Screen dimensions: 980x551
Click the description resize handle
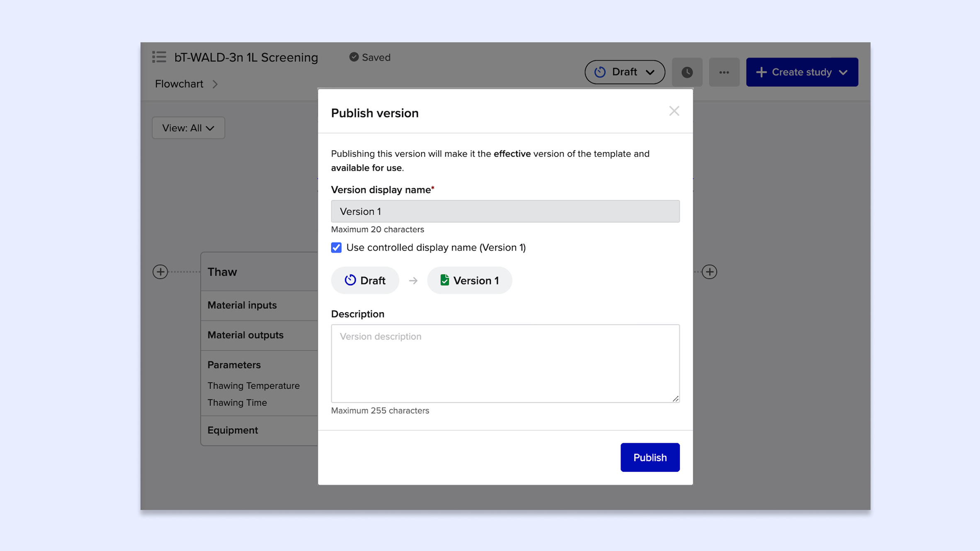(x=675, y=398)
